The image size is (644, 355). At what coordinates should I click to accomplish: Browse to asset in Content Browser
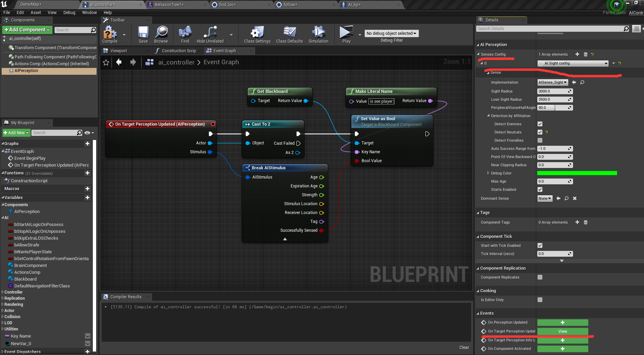[161, 34]
